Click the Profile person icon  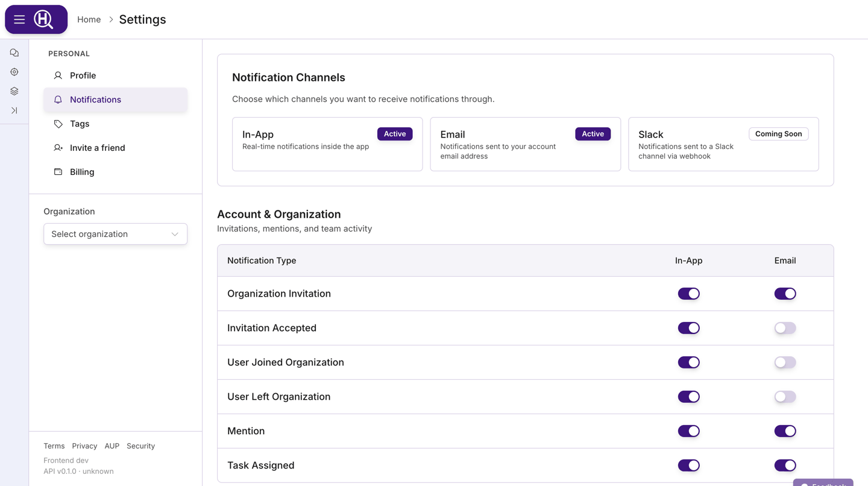[x=58, y=75]
